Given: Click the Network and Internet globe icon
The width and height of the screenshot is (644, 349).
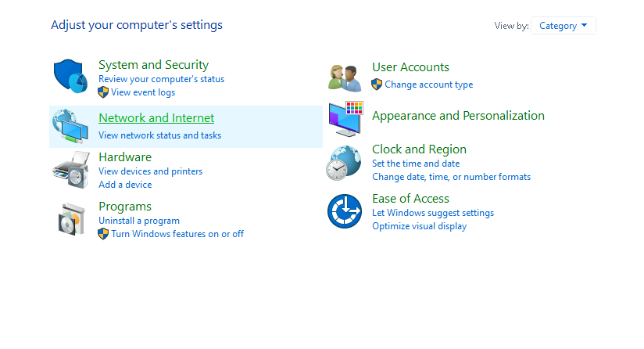Looking at the screenshot, I should point(70,126).
